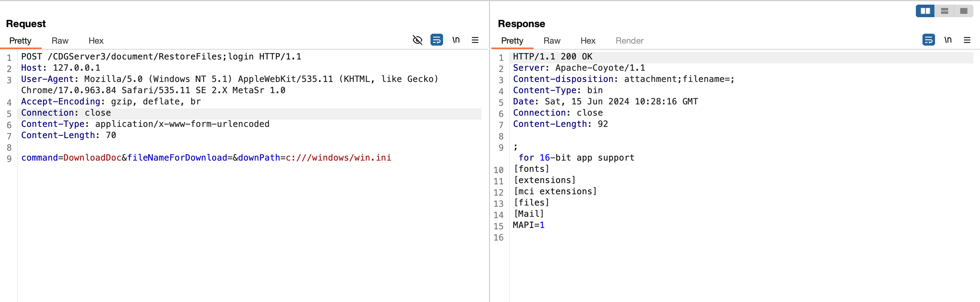Switch to Pretty tab in Response
The width and height of the screenshot is (980, 302).
tap(512, 41)
